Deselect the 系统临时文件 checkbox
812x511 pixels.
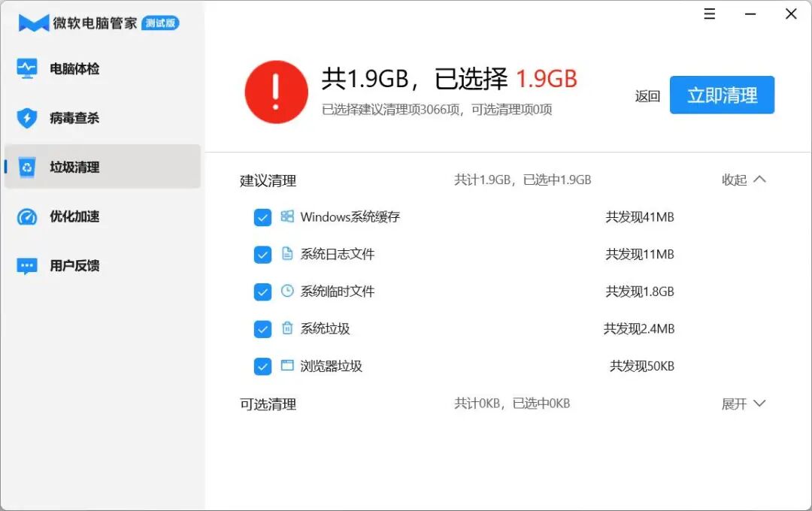(262, 292)
